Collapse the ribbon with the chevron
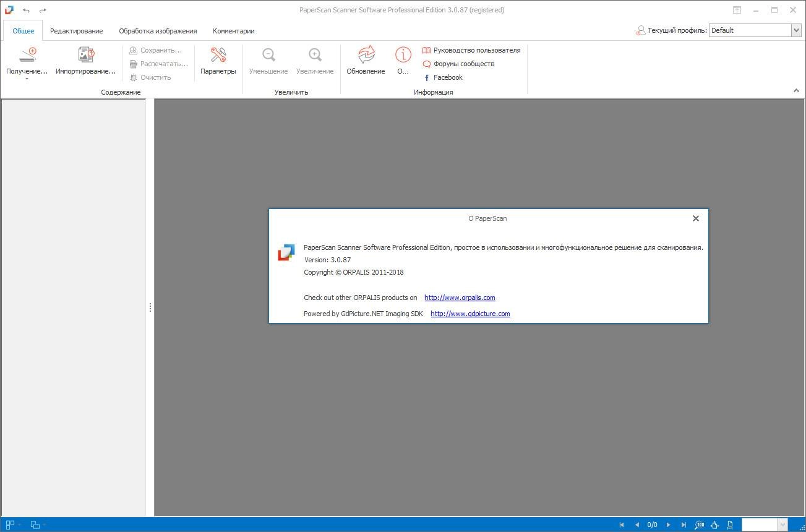Image resolution: width=806 pixels, height=532 pixels. coord(796,91)
